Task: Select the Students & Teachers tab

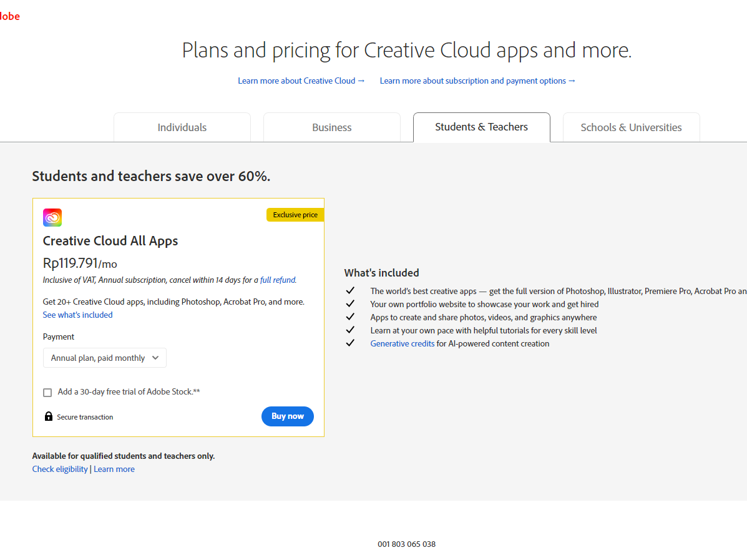Action: [481, 127]
